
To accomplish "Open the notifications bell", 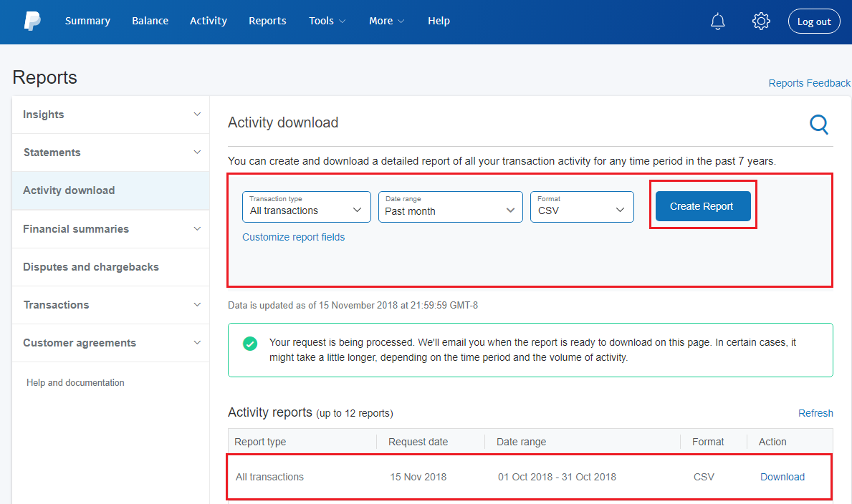I will tap(717, 21).
